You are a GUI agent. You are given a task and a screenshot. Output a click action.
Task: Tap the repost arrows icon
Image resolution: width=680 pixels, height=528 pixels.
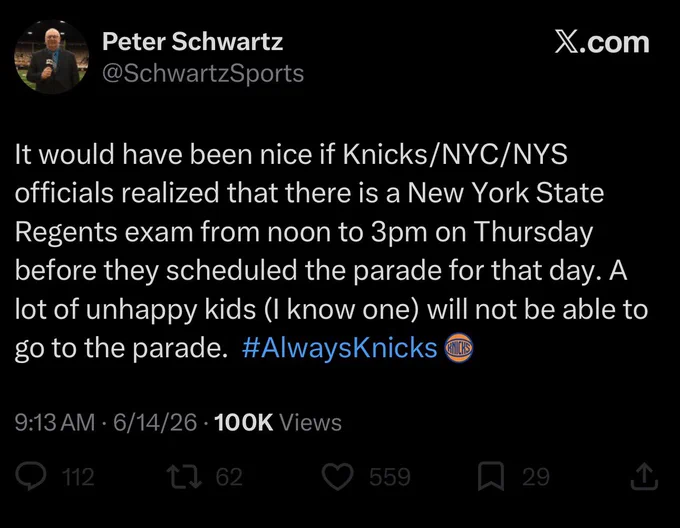pyautogui.click(x=186, y=476)
